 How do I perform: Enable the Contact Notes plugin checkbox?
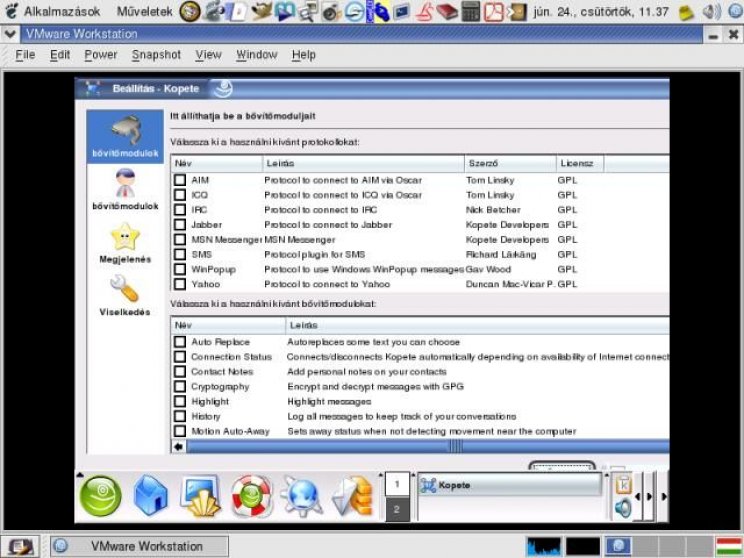[180, 372]
